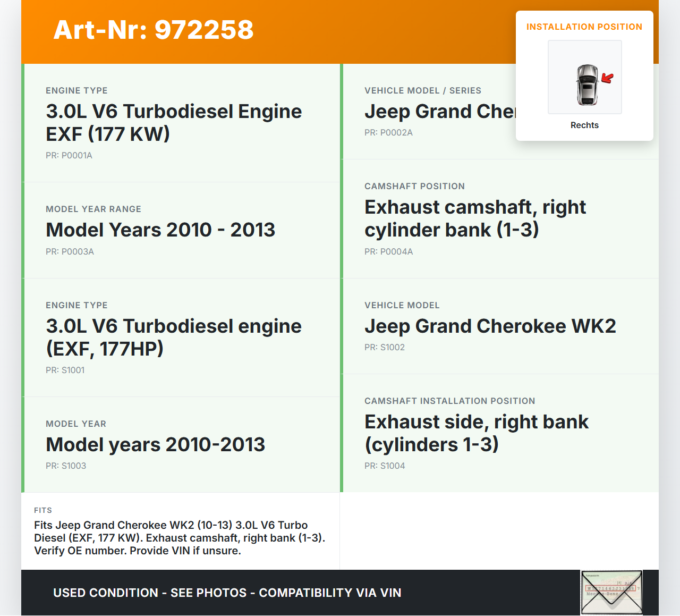Click the Art-Nr: 972258 title

coord(154,30)
